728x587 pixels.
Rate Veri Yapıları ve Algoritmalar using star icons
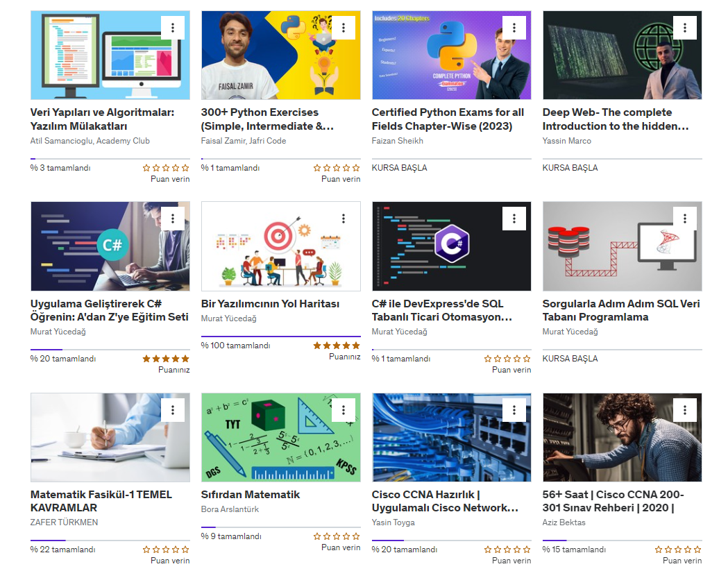(x=166, y=168)
